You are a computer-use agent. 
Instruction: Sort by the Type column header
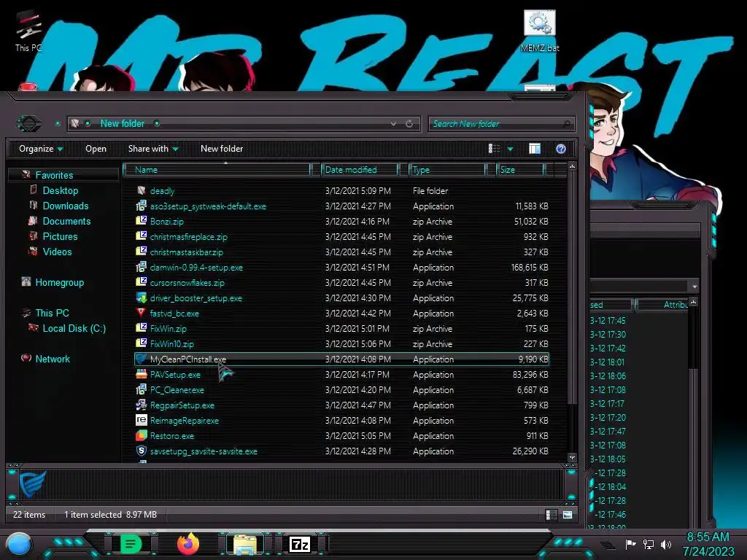(447, 169)
